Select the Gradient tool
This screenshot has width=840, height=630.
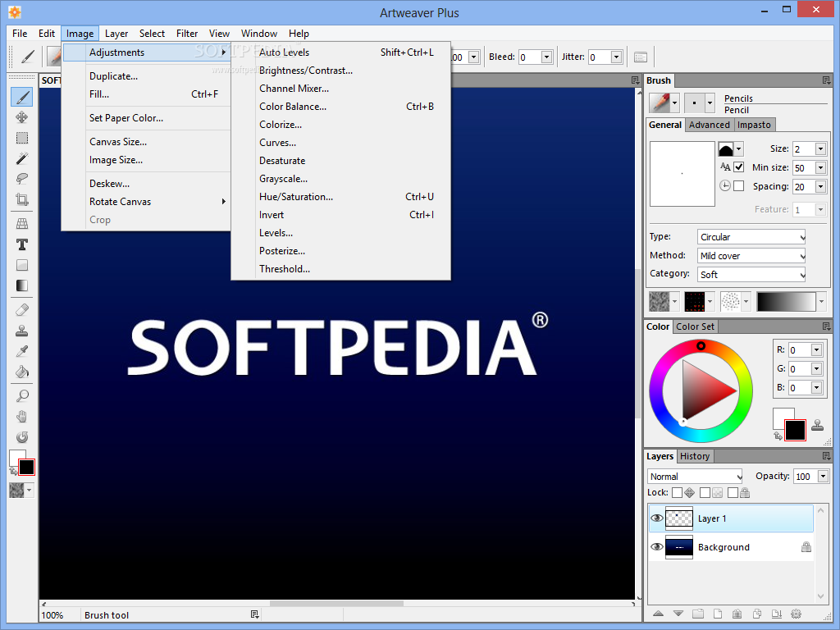point(22,285)
